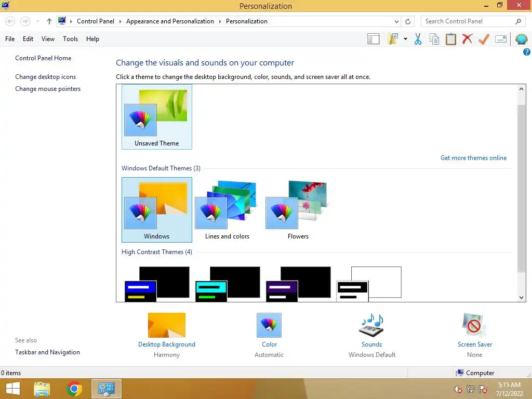532x399 pixels.
Task: Open the blue Help question mark
Action: pos(527,52)
